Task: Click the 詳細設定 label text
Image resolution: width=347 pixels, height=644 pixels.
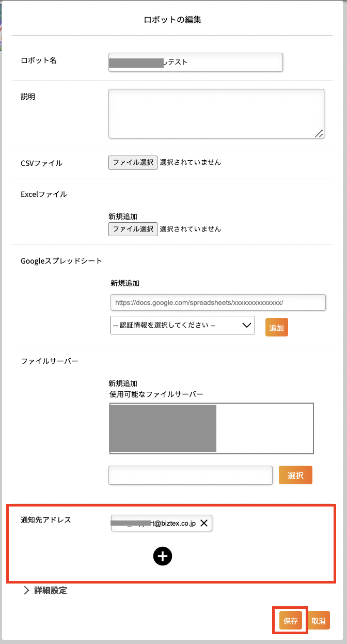Action: pos(51,590)
